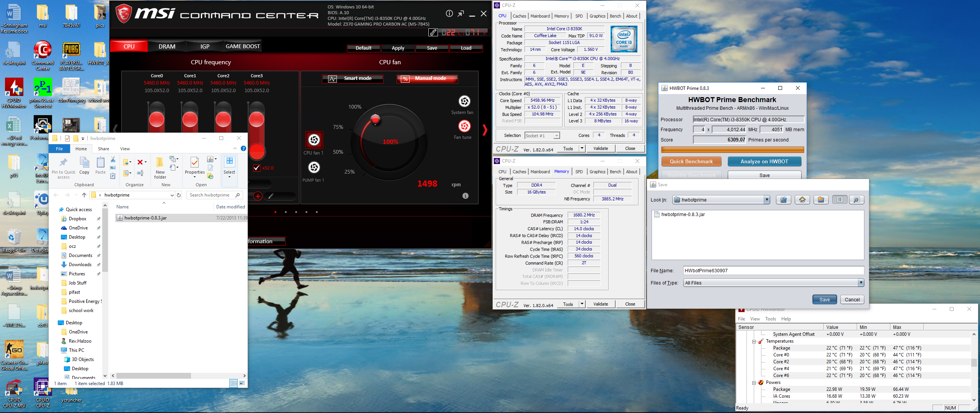The image size is (980, 413).
Task: Enable Manual mode for CPU fan
Action: pos(428,78)
